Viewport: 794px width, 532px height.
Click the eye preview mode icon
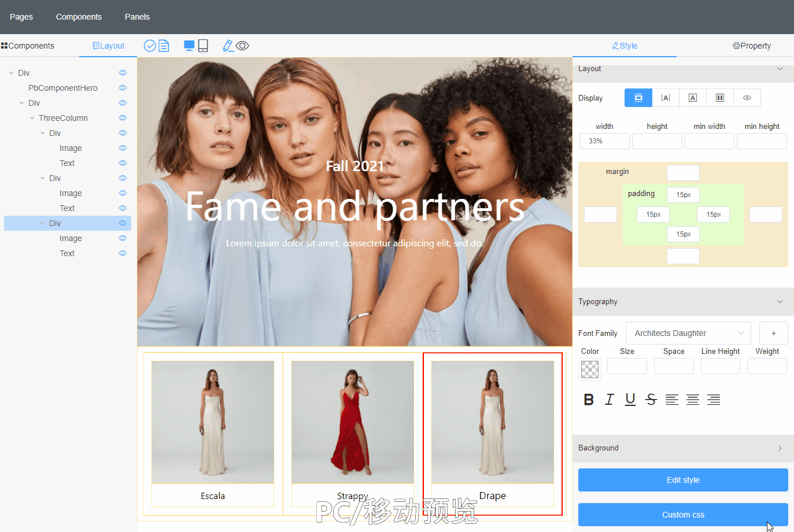click(242, 46)
